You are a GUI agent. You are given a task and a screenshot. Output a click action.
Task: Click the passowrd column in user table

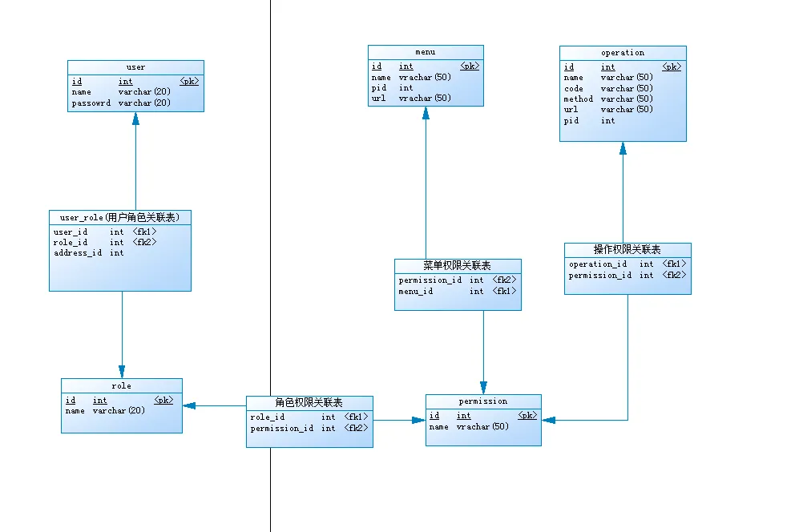tap(91, 103)
